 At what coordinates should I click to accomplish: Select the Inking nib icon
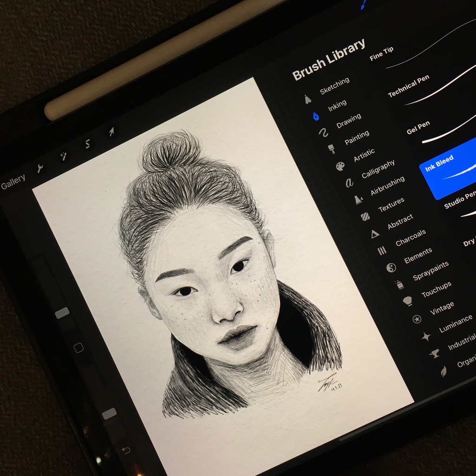coord(316,116)
